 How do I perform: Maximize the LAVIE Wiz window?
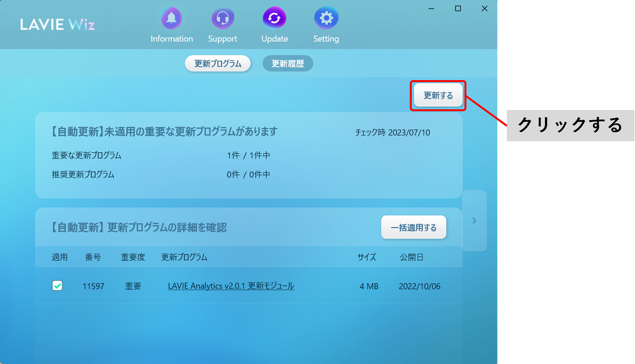(x=458, y=9)
